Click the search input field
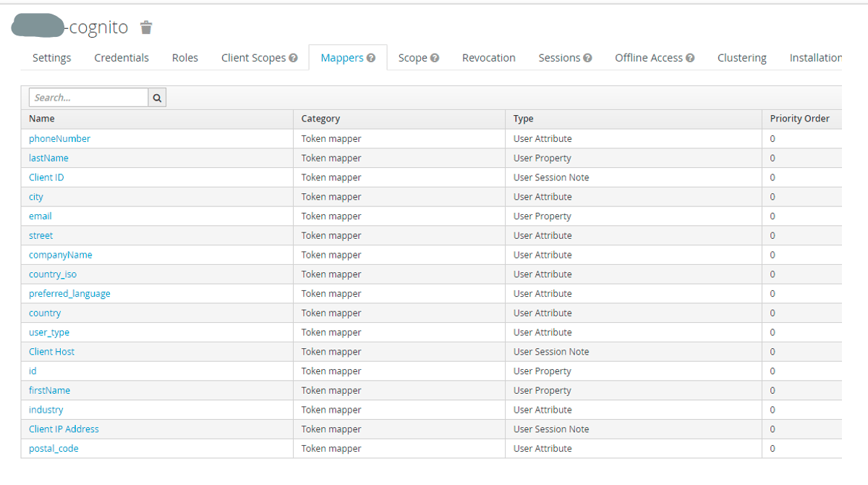The image size is (868, 485). [88, 96]
